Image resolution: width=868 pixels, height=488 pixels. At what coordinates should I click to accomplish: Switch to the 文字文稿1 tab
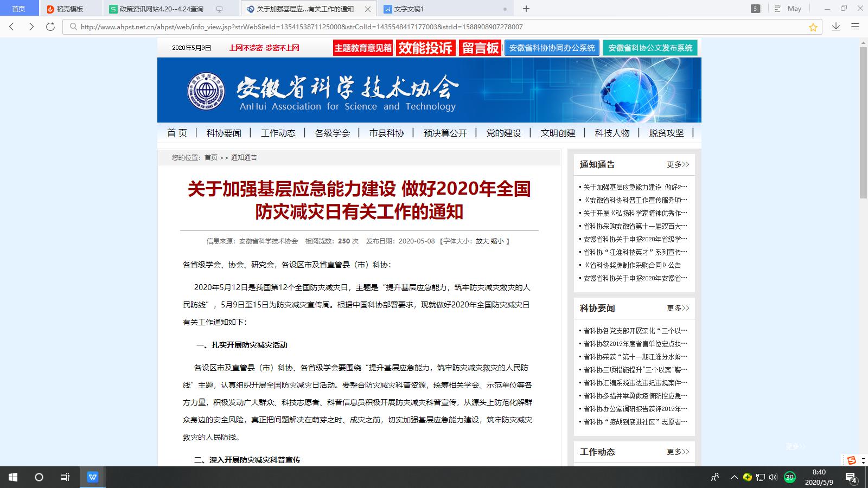[445, 9]
